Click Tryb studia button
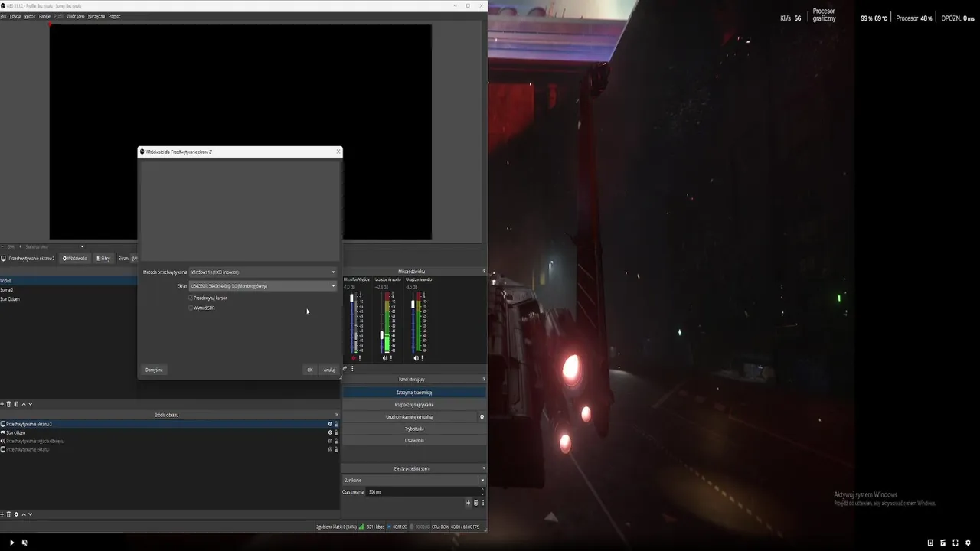 tap(414, 429)
